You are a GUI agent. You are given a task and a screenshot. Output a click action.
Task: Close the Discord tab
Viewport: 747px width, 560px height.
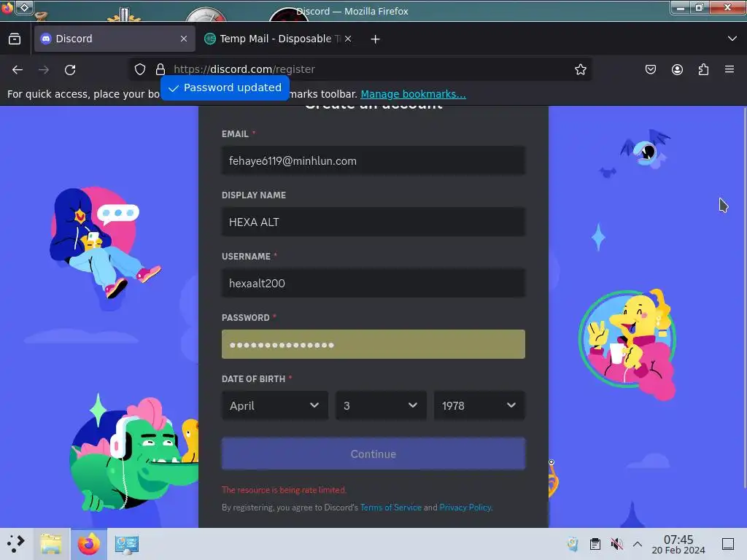(184, 39)
